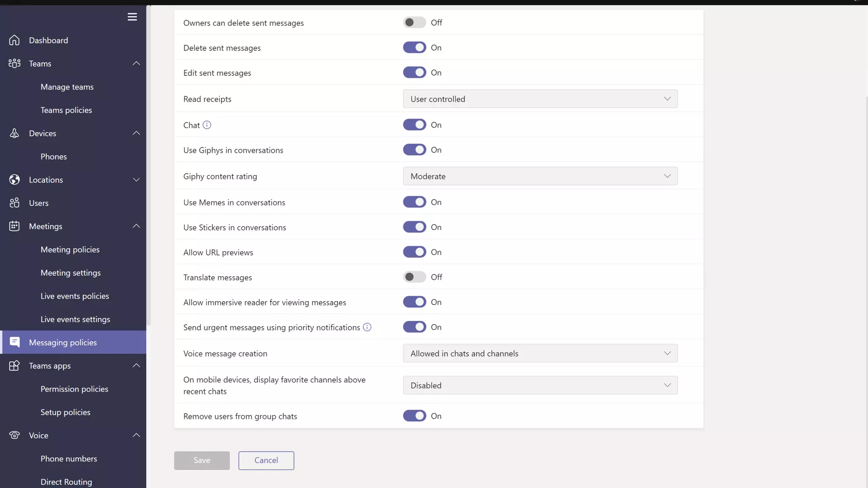868x488 pixels.
Task: Go to Permission policies page
Action: click(74, 389)
